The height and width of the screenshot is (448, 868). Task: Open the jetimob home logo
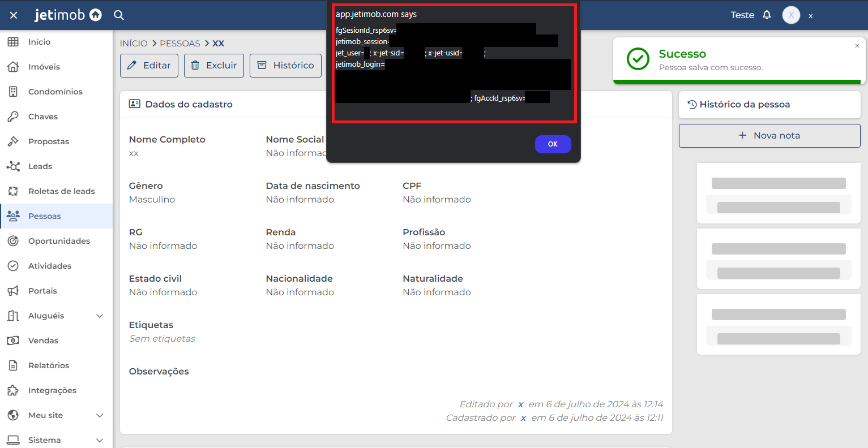point(68,15)
